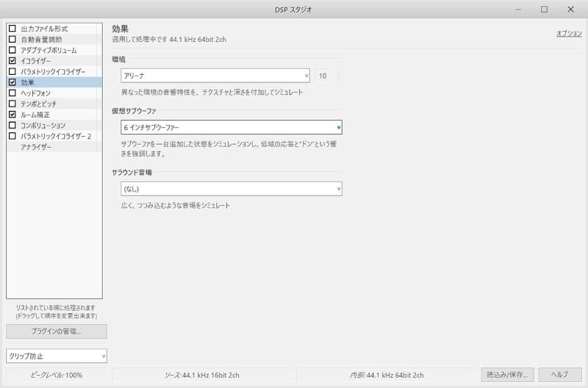Enable the アダプティブボリューム checkbox
The height and width of the screenshot is (388, 588).
12,50
